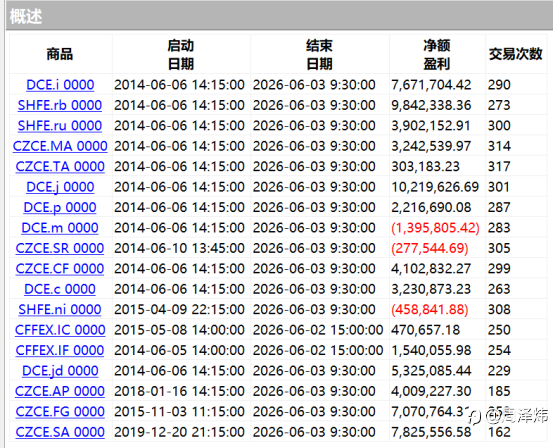
Task: Select net profit value 3,242,539.97
Action: (431, 146)
